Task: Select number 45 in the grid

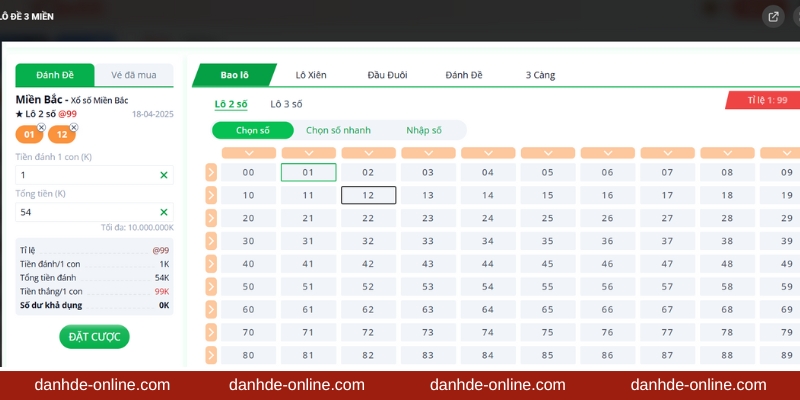Action: pyautogui.click(x=547, y=264)
